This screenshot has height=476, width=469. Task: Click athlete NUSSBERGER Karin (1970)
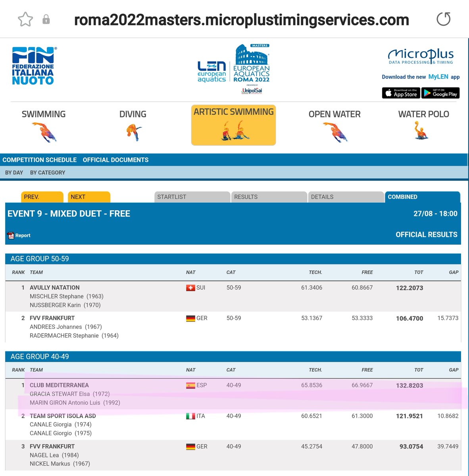[65, 305]
